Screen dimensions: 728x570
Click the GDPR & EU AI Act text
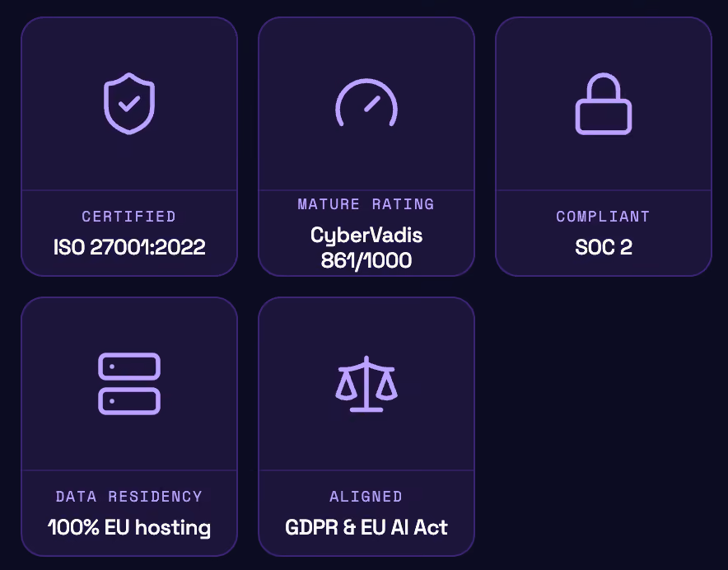[x=366, y=527]
